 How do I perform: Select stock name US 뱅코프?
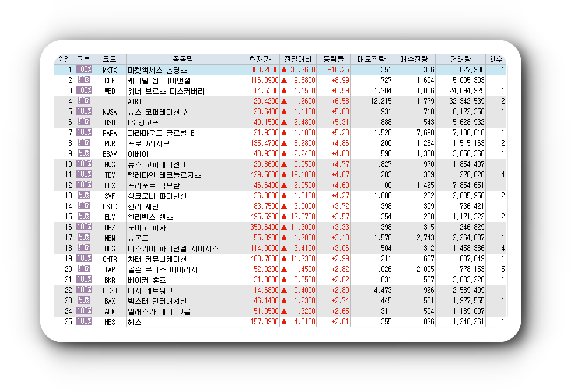(x=143, y=123)
